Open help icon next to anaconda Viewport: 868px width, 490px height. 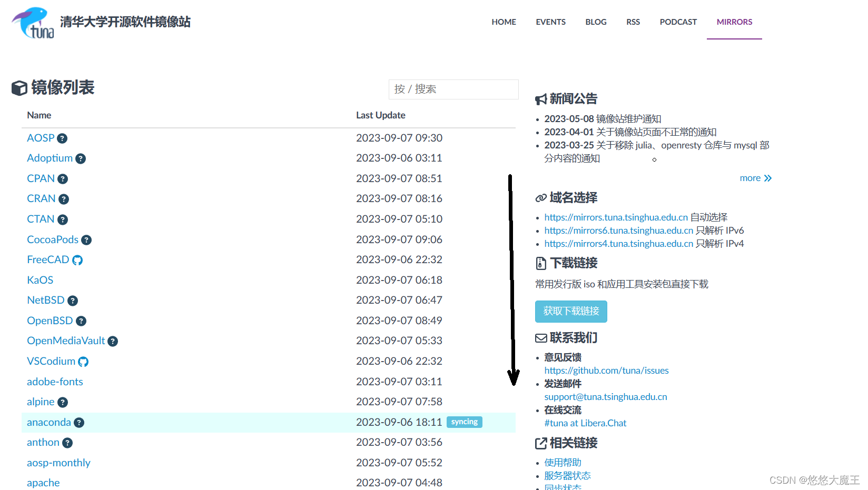coord(79,423)
